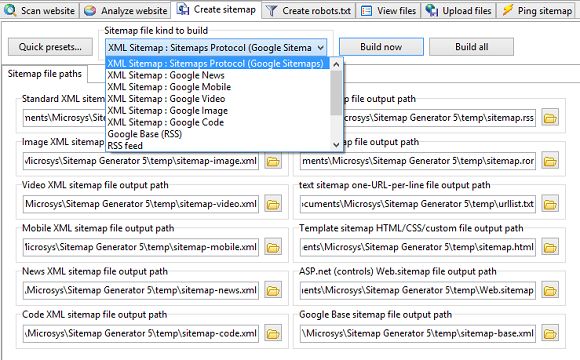Browse folder for sitemap-image.xml output path
The height and width of the screenshot is (360, 580).
tap(273, 161)
